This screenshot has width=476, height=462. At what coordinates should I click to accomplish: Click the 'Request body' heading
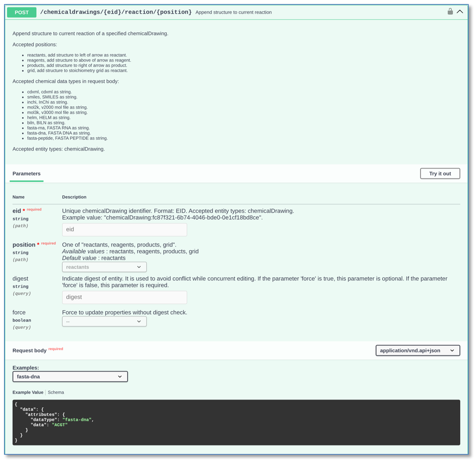29,351
